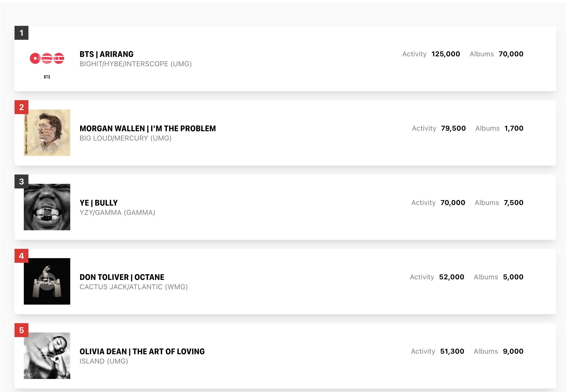This screenshot has height=392, width=566.
Task: Click Olivia Dean album cover image
Action: 47,356
